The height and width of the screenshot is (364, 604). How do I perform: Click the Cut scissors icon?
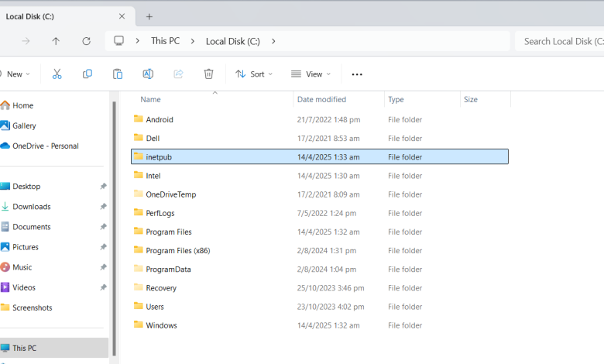click(x=57, y=74)
